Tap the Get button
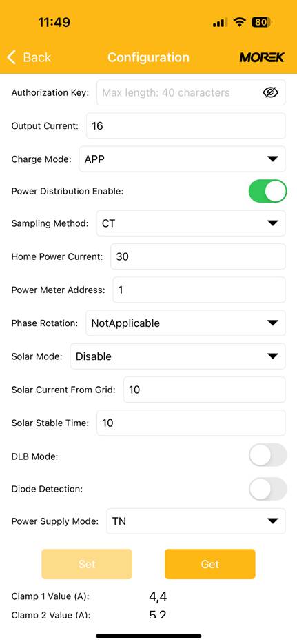The height and width of the screenshot is (644, 297). 210,564
